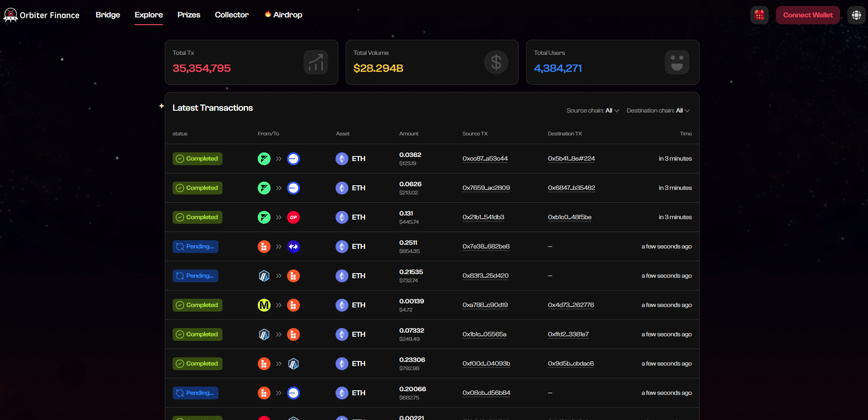Viewport: 868px width, 420px height.
Task: Click Arbitrum source icon in 0.21535 row
Action: click(264, 276)
